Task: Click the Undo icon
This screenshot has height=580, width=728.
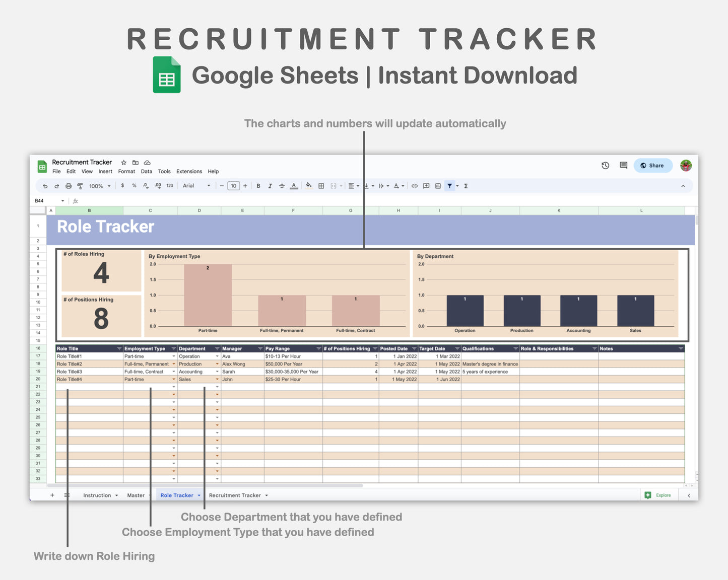Action: click(44, 186)
